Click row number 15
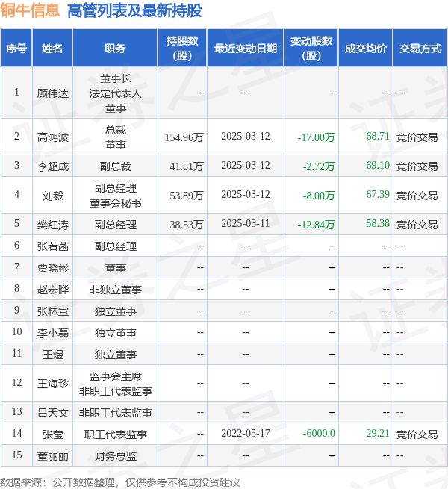This screenshot has width=448, height=489. coord(17,455)
